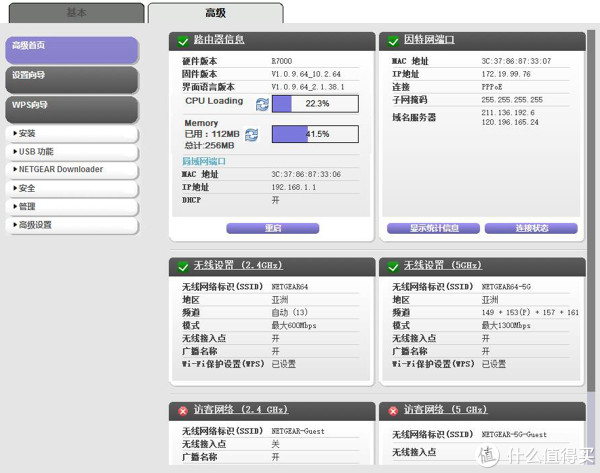Viewport: 600px width, 473px height.
Task: Open the 访客网络 (5 GHz) header link
Action: pos(445,409)
